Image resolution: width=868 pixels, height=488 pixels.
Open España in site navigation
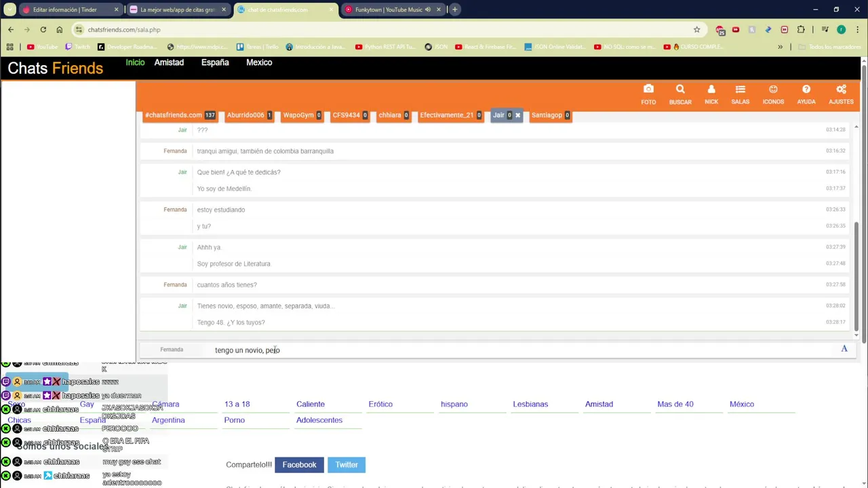(215, 62)
